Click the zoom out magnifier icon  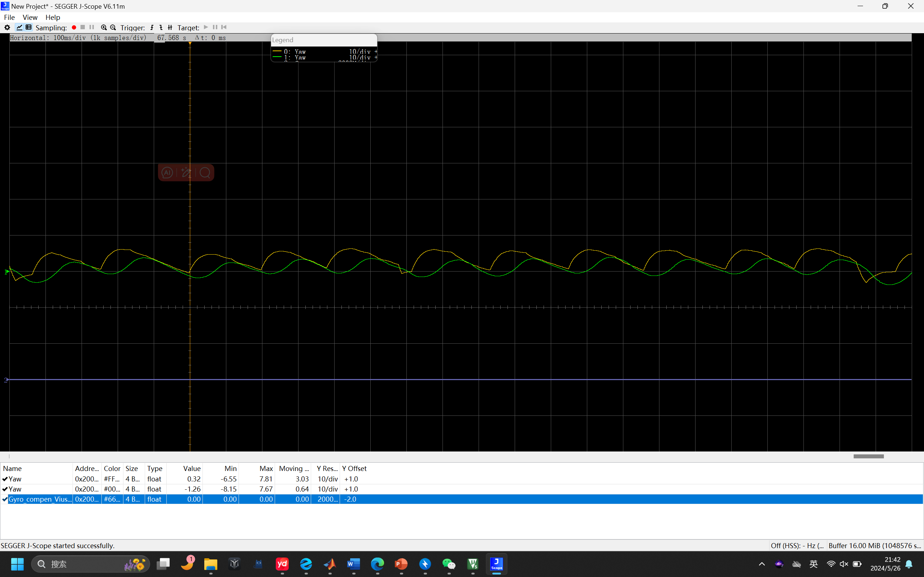tap(113, 27)
